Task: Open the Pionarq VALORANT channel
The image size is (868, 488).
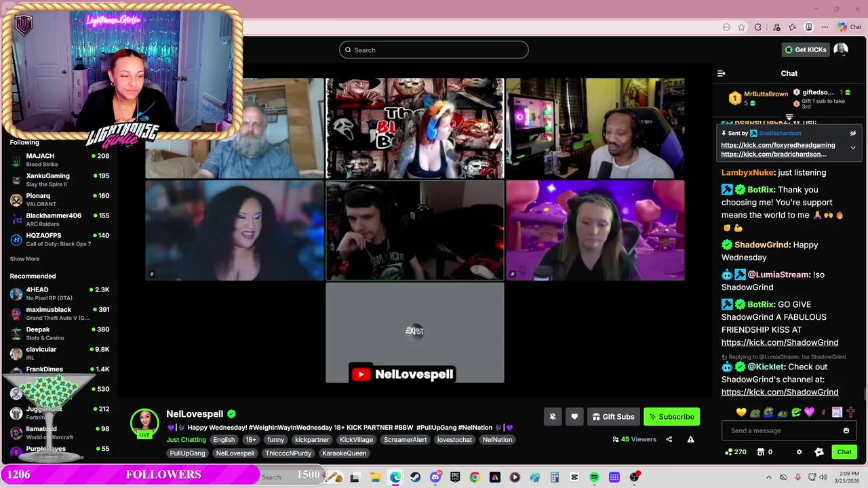Action: (60, 199)
